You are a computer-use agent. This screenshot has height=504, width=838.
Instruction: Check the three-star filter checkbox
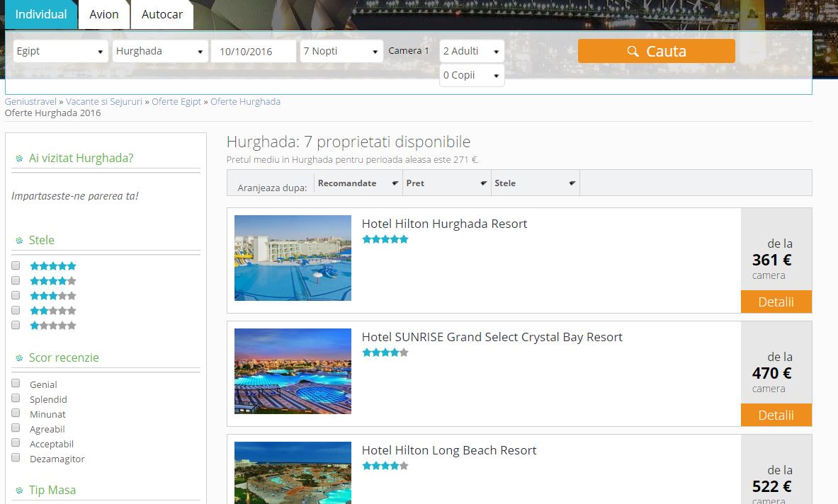(x=16, y=295)
